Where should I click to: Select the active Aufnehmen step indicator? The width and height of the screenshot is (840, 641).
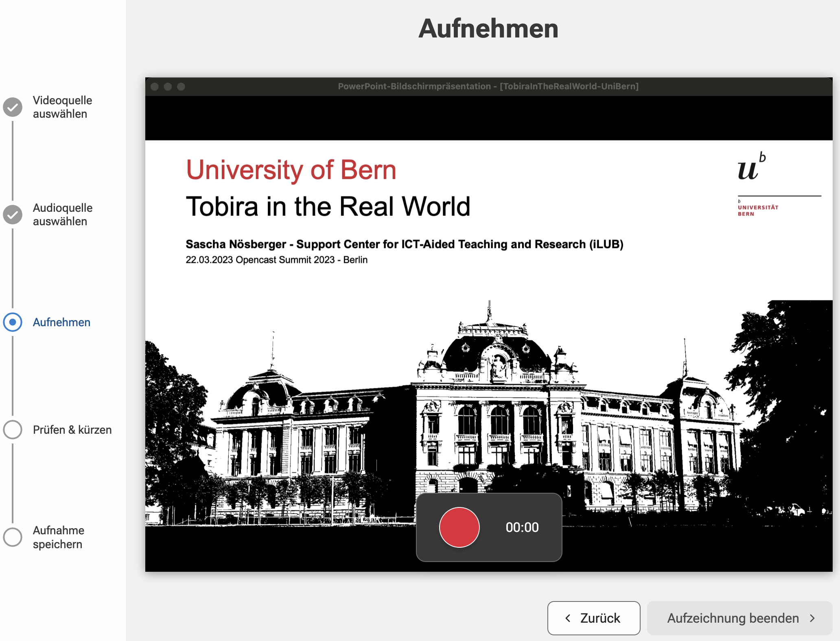[x=13, y=322]
